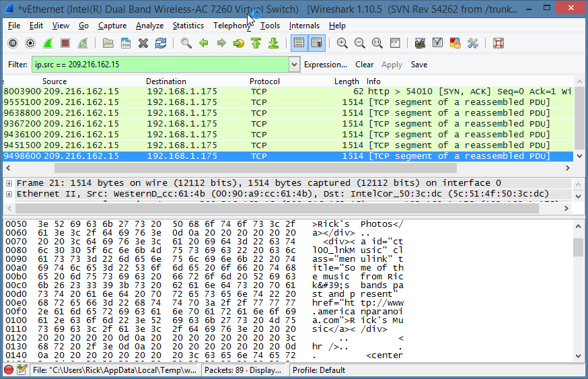This screenshot has height=379, width=588.
Task: Edit display filters icon
Action: (437, 43)
